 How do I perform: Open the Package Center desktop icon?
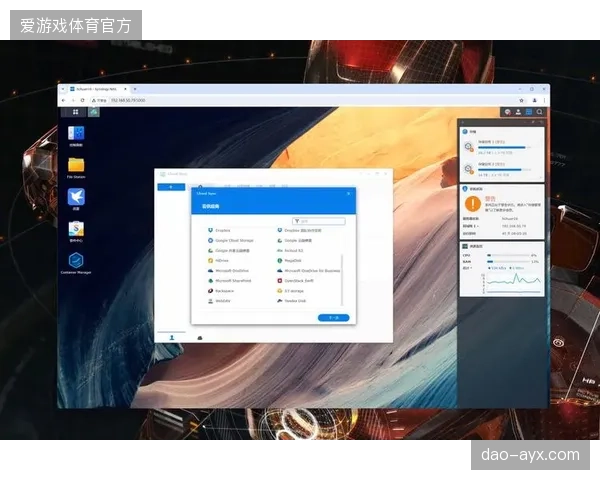tap(76, 231)
